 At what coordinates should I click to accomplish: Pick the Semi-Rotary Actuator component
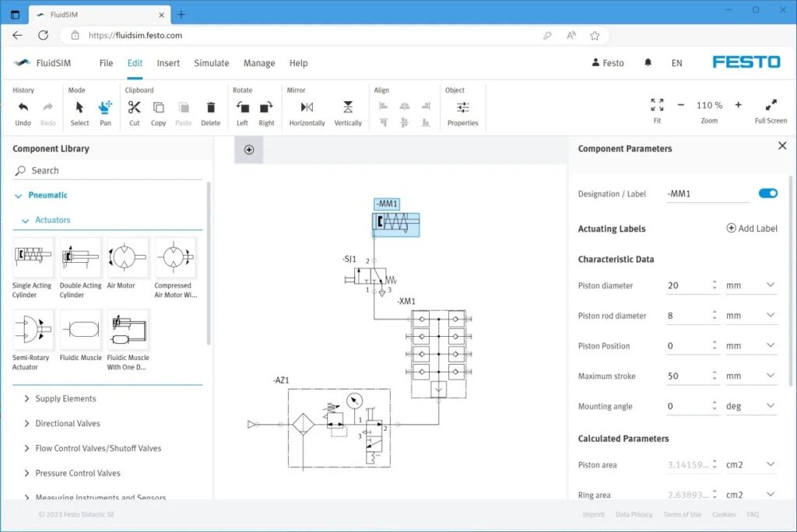33,329
